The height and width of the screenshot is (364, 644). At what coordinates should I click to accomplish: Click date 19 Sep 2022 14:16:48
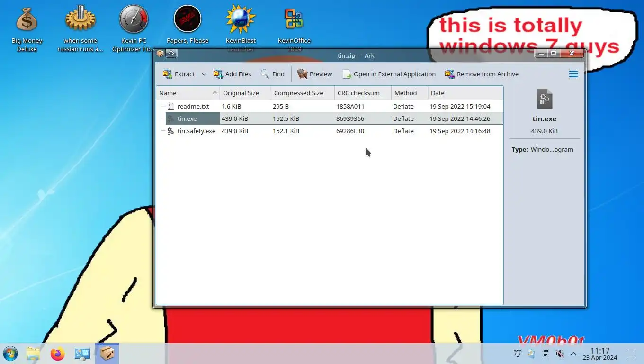coord(460,131)
